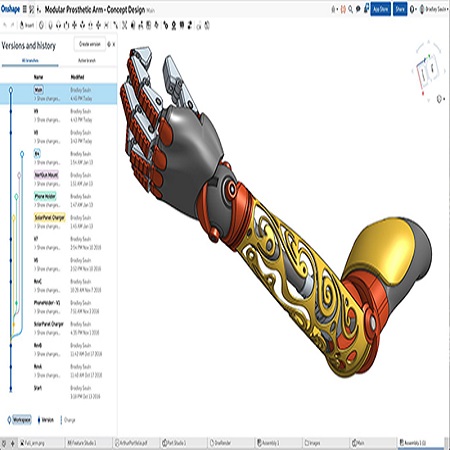Open the Bradley Sauln user account dropdown
The height and width of the screenshot is (450, 450).
coord(434,9)
